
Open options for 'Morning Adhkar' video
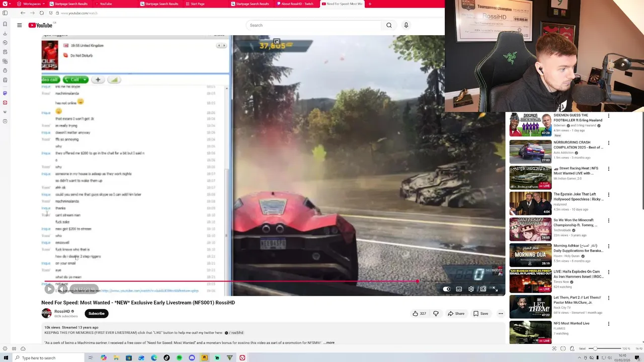tap(608, 246)
